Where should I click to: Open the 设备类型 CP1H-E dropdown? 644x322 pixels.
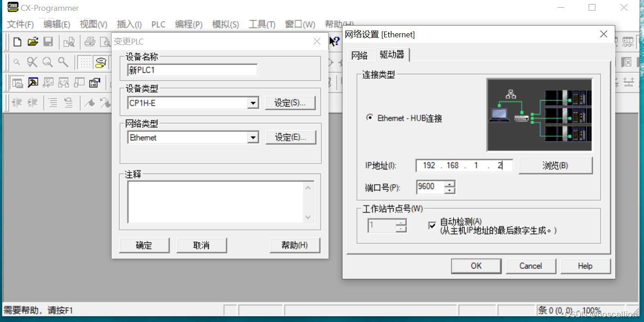click(253, 103)
